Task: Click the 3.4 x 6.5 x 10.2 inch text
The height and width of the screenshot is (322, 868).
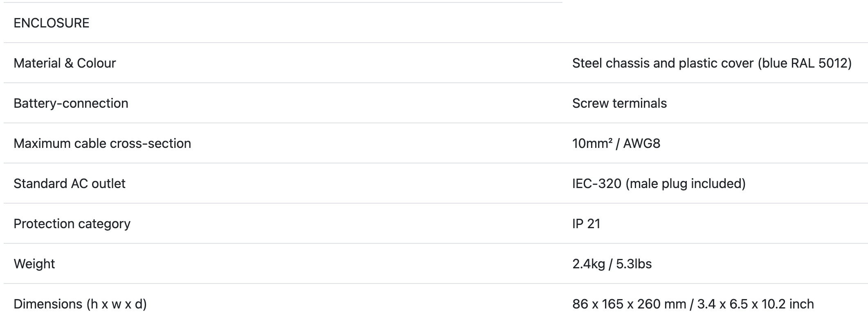Action: [x=756, y=304]
